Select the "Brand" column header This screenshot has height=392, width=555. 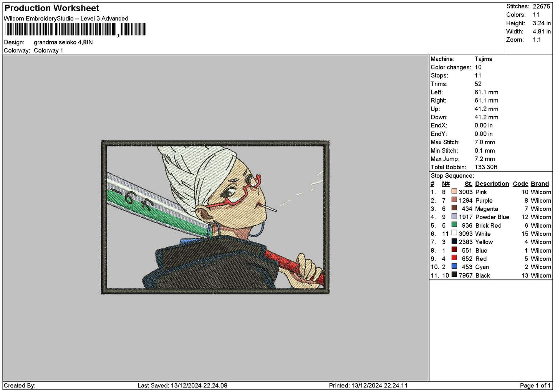(540, 184)
